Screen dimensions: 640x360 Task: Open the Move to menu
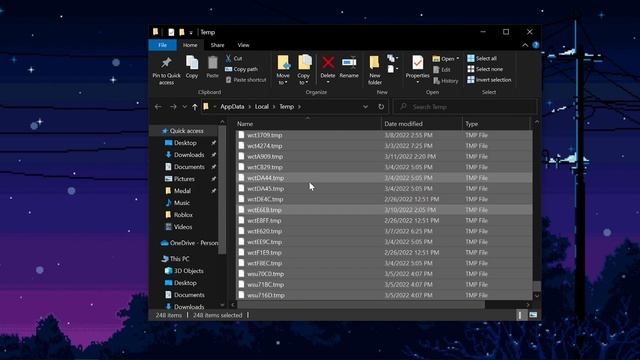[283, 70]
